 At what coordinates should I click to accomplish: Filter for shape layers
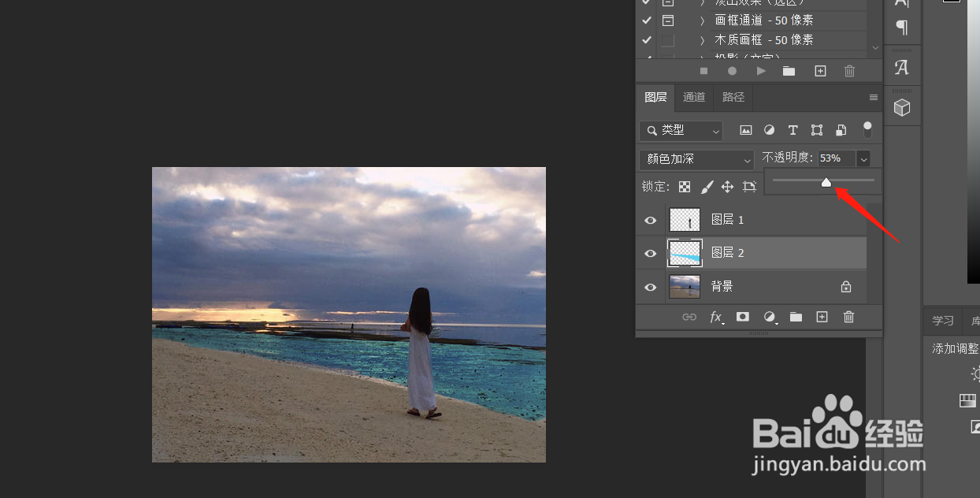[x=817, y=130]
